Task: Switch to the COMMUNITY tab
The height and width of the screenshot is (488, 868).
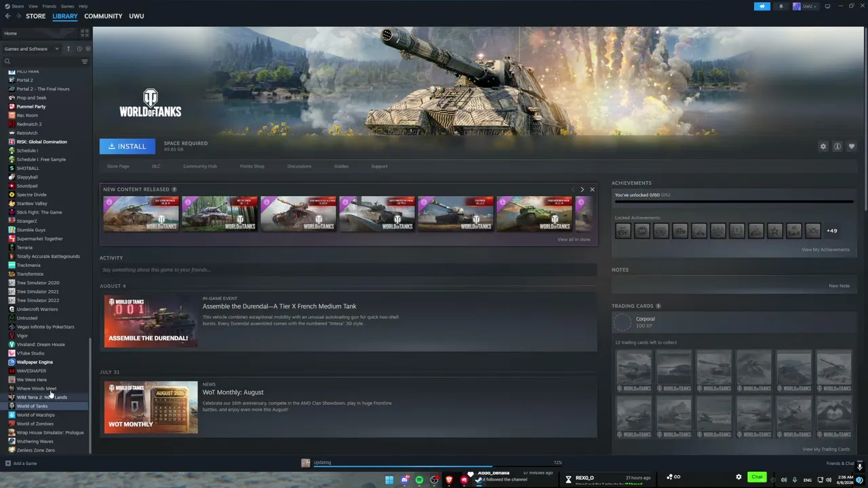Action: click(x=103, y=16)
